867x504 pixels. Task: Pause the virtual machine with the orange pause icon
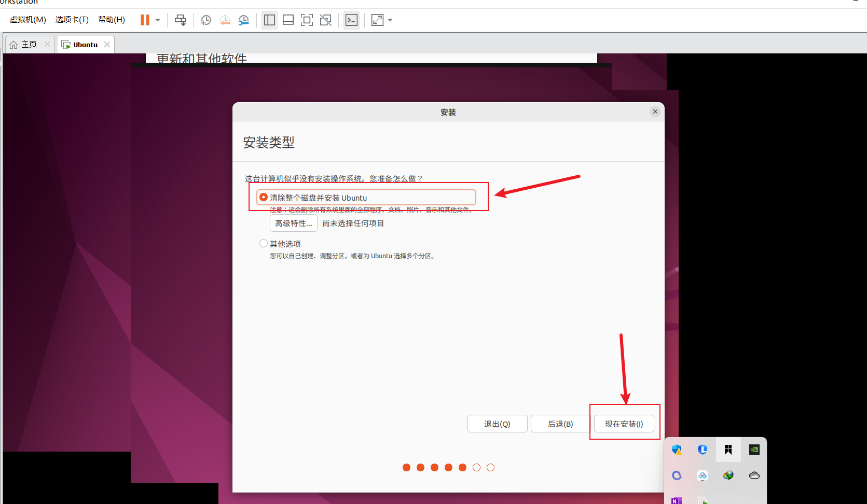(145, 20)
